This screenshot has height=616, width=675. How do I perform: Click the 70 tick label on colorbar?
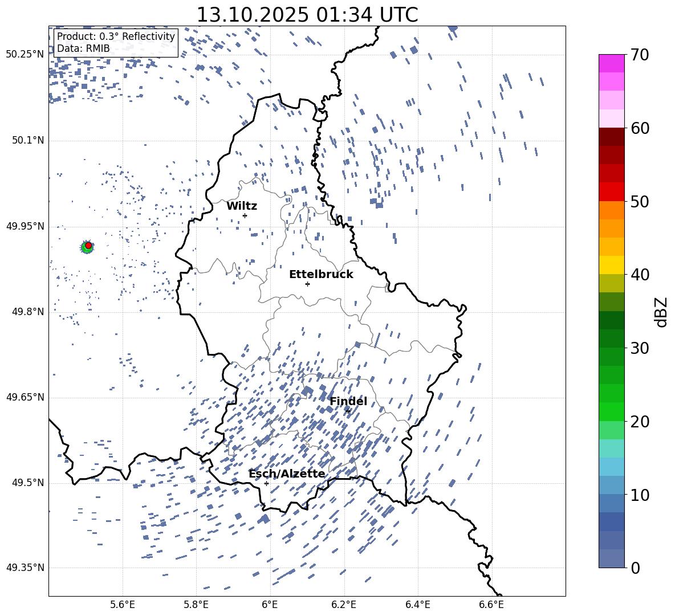pos(640,55)
